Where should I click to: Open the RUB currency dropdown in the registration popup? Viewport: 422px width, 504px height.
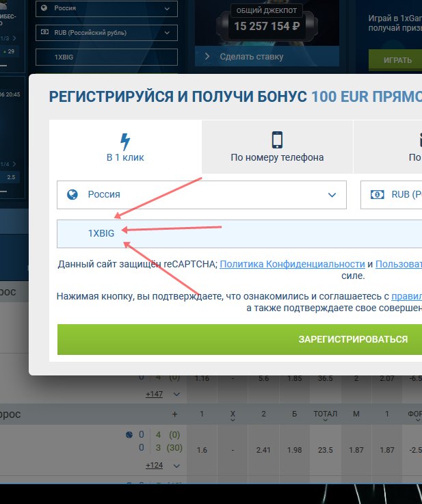coord(391,195)
